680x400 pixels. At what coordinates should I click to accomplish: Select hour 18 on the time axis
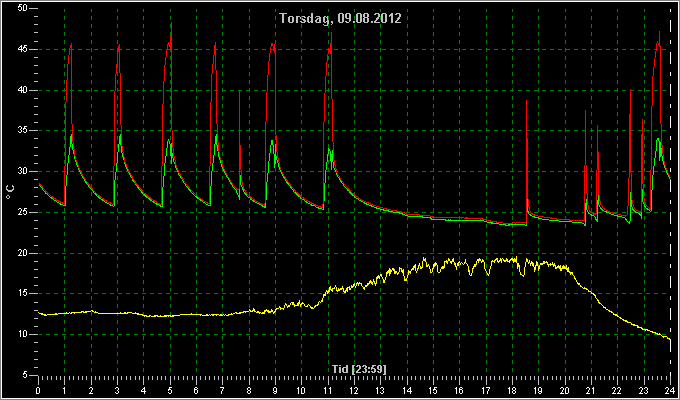pyautogui.click(x=512, y=390)
